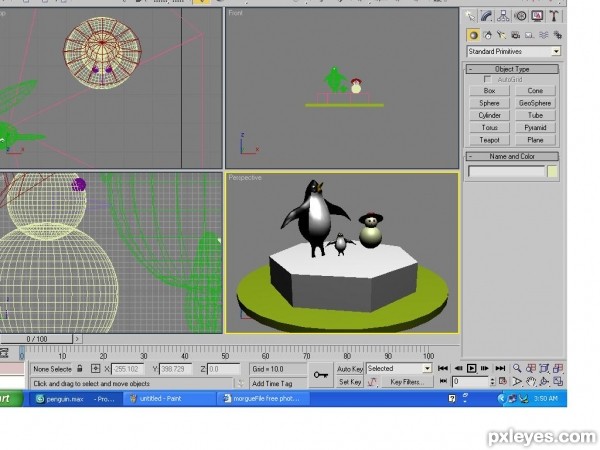
Task: Select the Space Warps category icon
Action: pyautogui.click(x=544, y=35)
